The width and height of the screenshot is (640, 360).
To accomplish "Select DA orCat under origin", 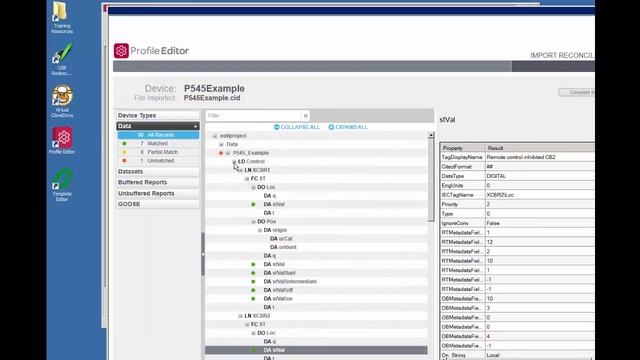I will pos(282,238).
